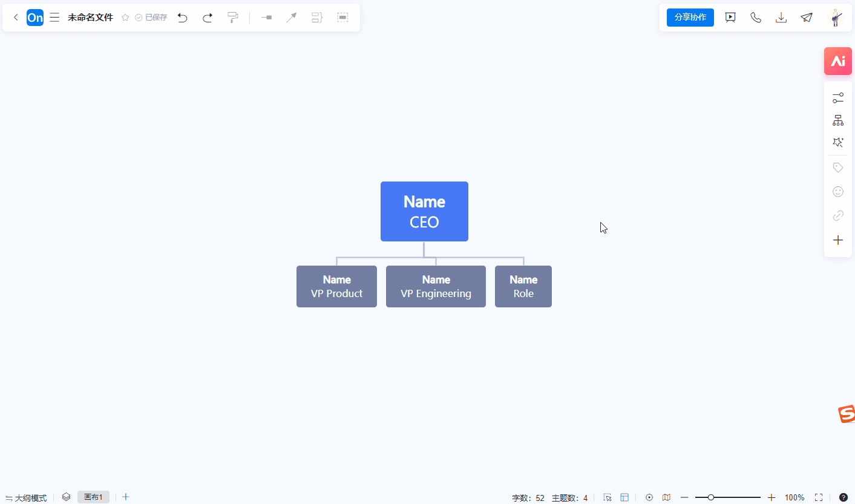Center view on the root topic
Screen dimensions: 855x504
click(x=649, y=497)
